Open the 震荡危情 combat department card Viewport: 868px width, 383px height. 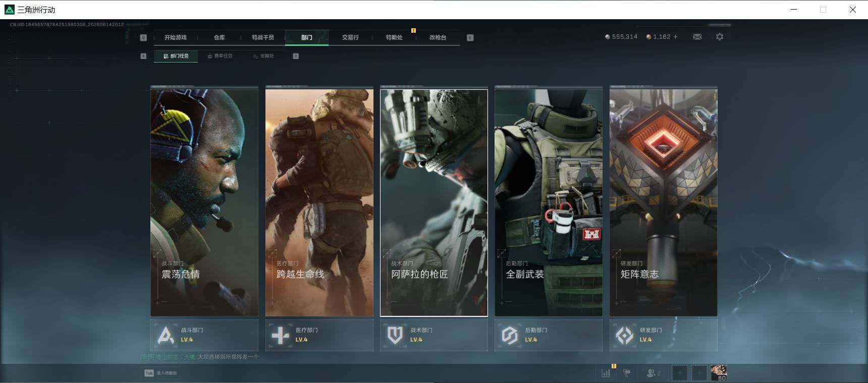coord(204,202)
